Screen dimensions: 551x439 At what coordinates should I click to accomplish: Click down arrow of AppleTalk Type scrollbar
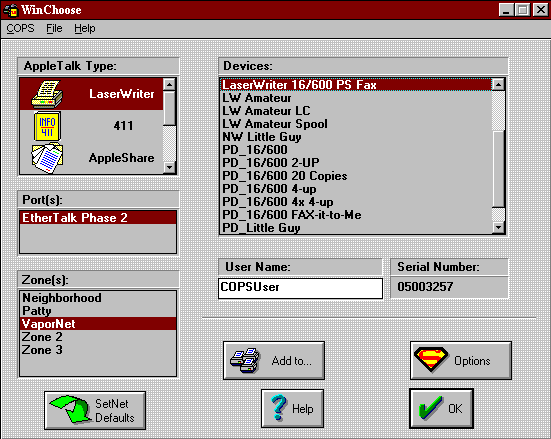tap(169, 167)
